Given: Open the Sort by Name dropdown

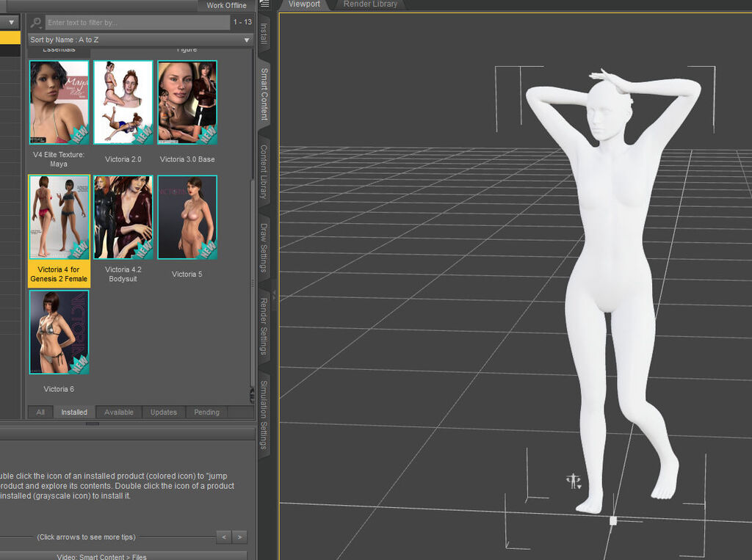Looking at the screenshot, I should (140, 40).
